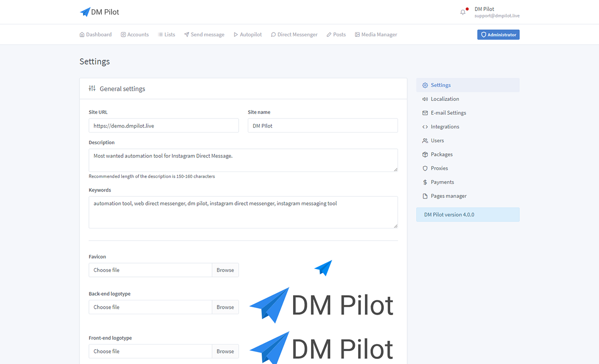Click the Localization speaker icon
599x364 pixels.
pyautogui.click(x=425, y=99)
